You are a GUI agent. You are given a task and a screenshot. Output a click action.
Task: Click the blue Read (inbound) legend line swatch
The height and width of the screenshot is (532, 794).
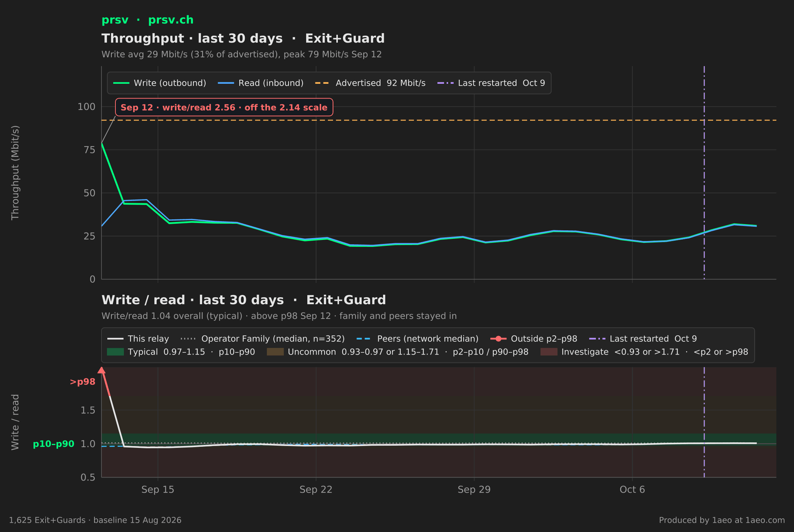(x=226, y=83)
